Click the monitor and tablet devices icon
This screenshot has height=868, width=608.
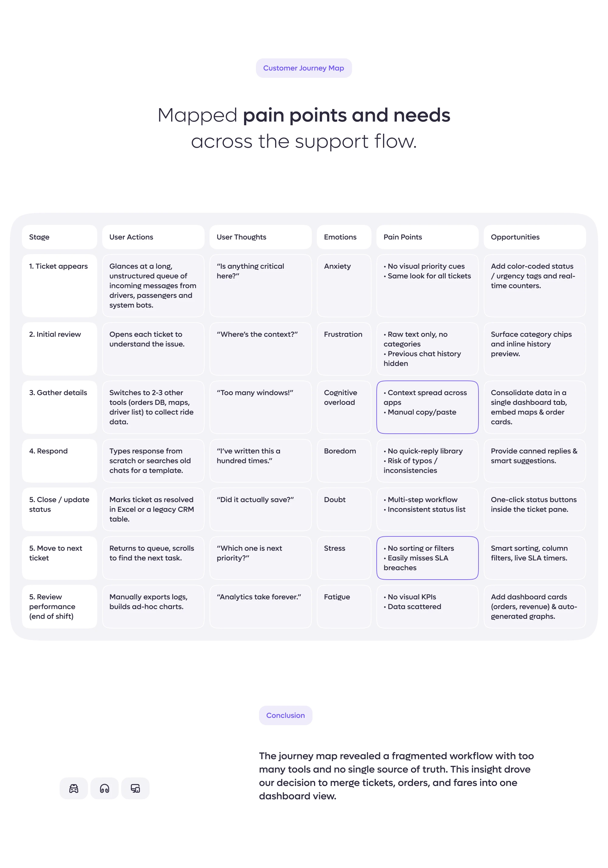(135, 788)
